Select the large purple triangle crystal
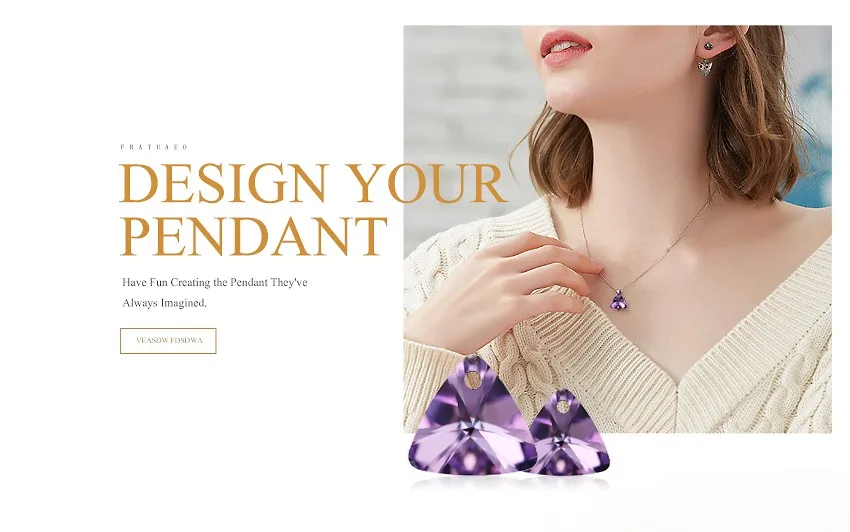The image size is (850, 532). (x=472, y=416)
